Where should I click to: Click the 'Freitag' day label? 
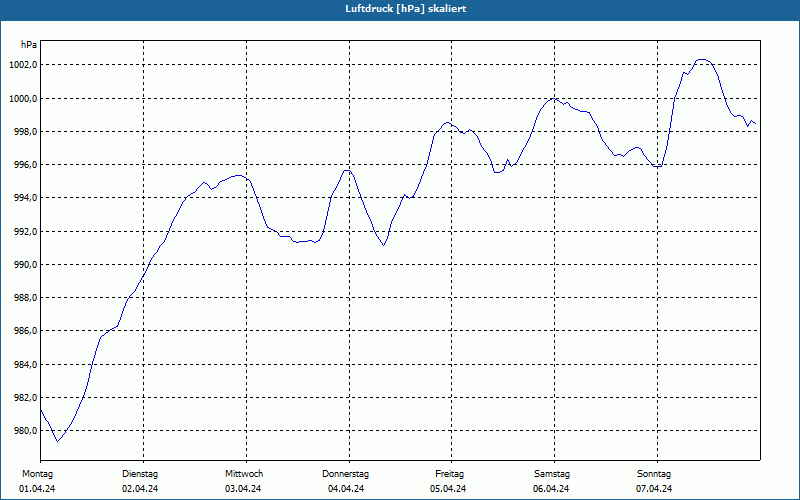449,474
